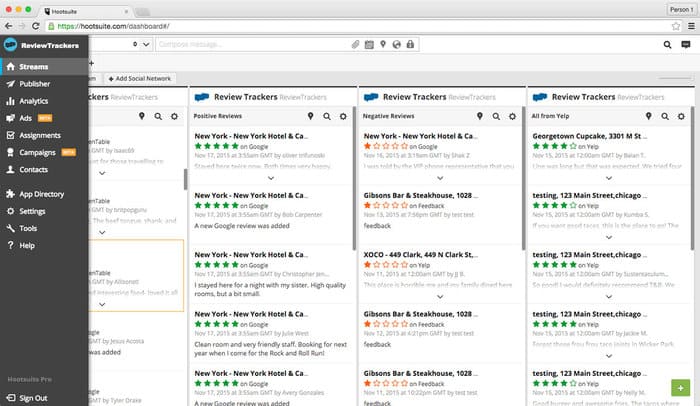
Task: Click the targeting globe icon
Action: (x=396, y=44)
